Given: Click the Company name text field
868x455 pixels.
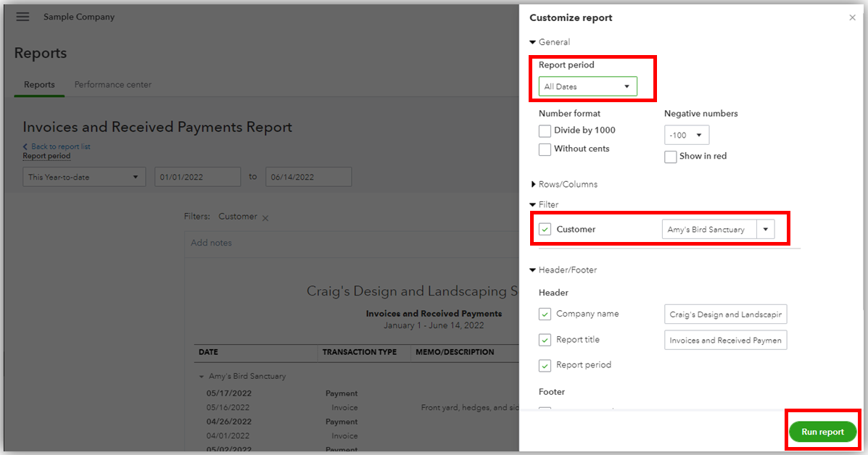Looking at the screenshot, I should point(725,314).
